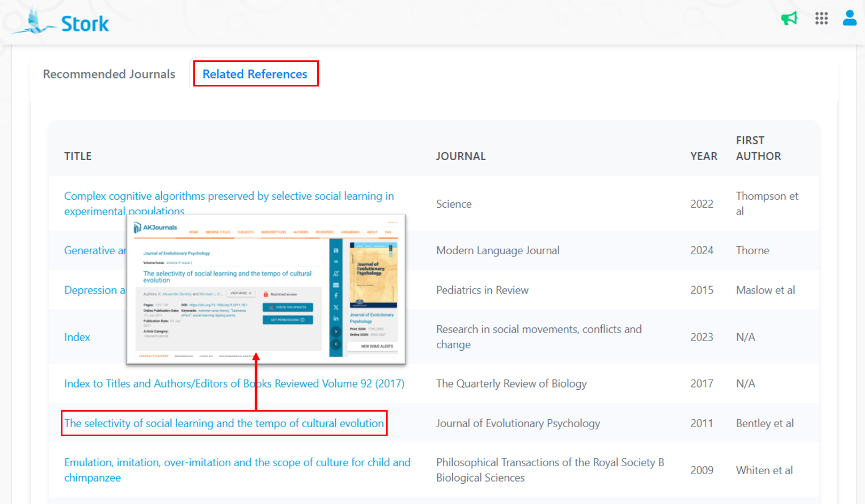Switch to Recommended Journals tab
The width and height of the screenshot is (865, 504).
(x=109, y=74)
